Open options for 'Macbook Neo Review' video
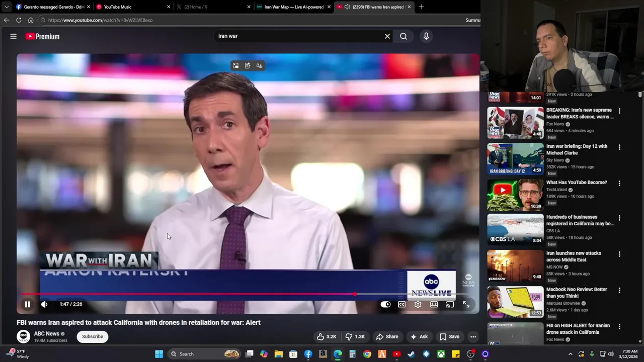Image resolution: width=644 pixels, height=362 pixels. [x=619, y=290]
